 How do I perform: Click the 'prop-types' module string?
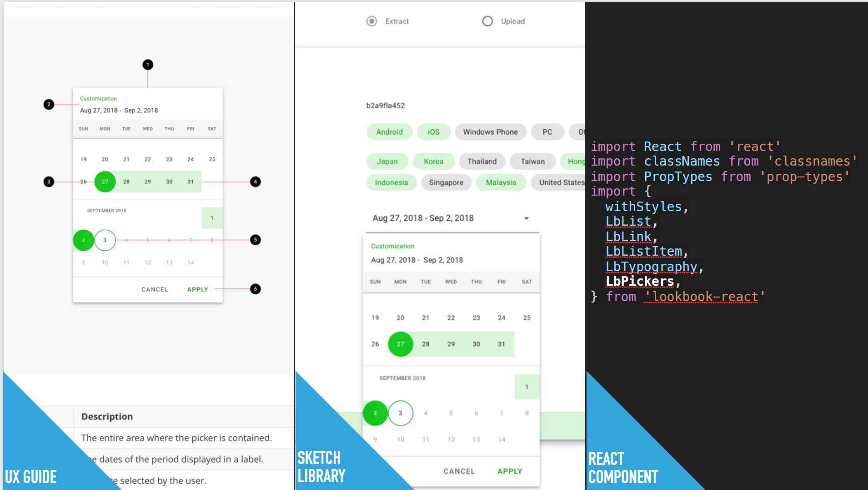[x=805, y=177]
